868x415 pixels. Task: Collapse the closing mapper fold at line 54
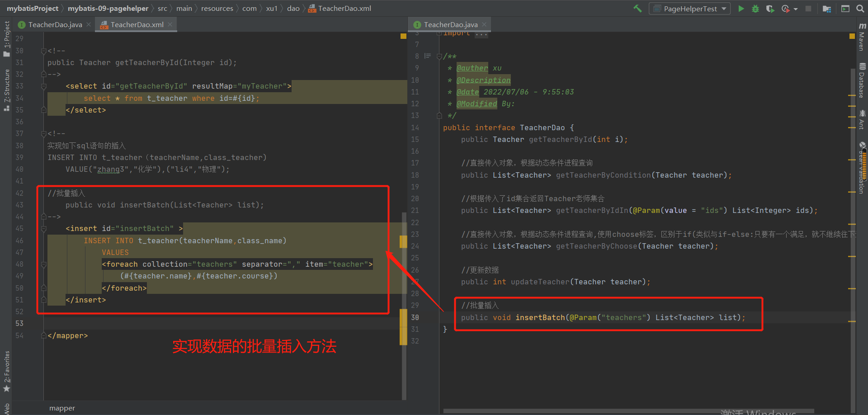(44, 335)
